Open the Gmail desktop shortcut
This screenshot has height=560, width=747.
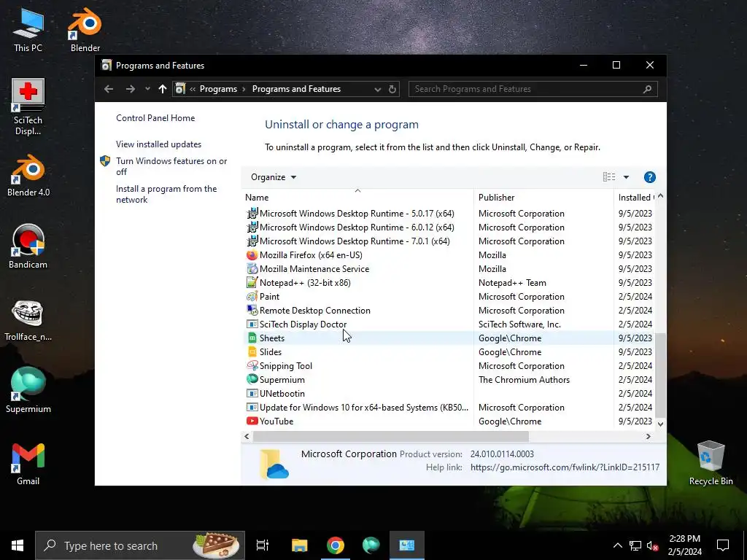[x=28, y=464]
